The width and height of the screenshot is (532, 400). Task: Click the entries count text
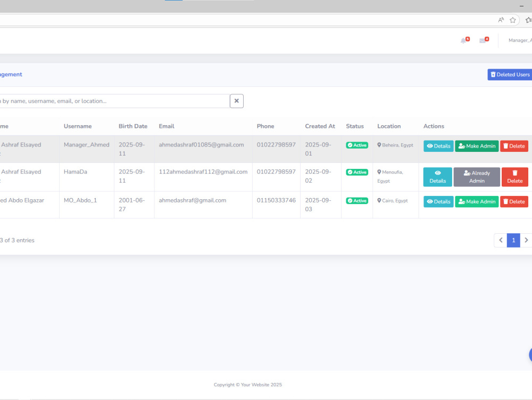coord(17,240)
